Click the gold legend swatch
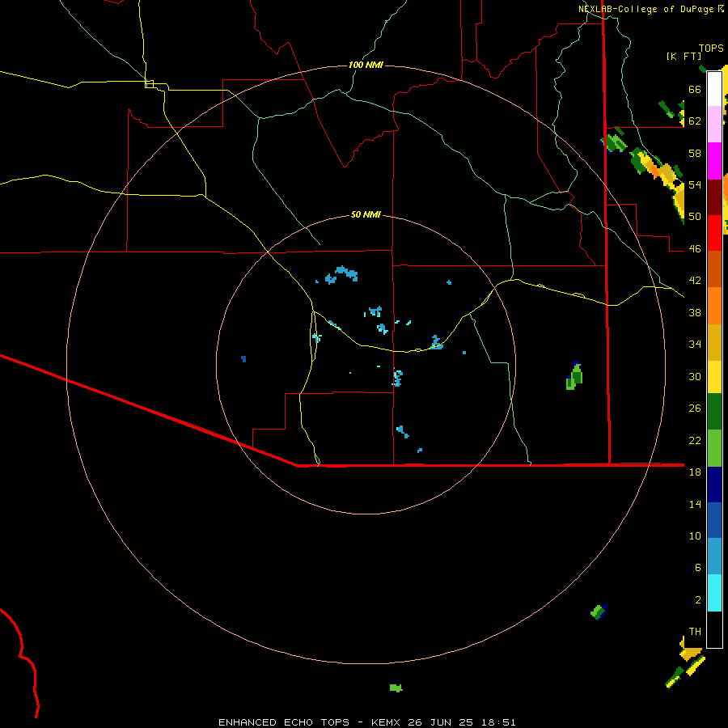 tap(714, 341)
